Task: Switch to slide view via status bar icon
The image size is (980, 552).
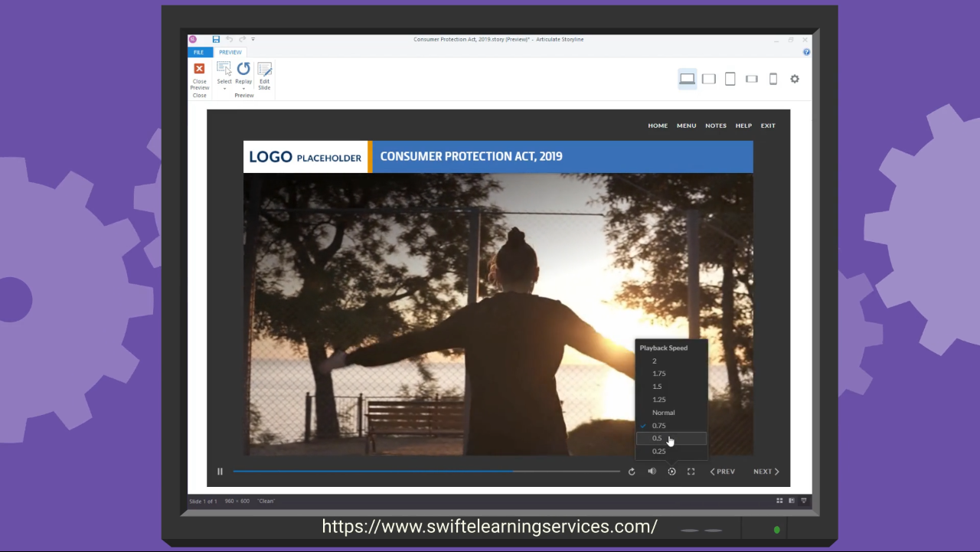Action: coord(792,501)
